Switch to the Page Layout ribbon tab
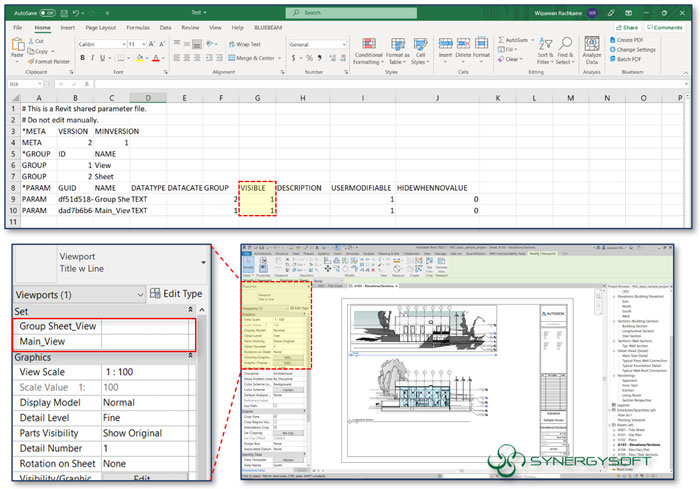Image resolution: width=700 pixels, height=489 pixels. [x=101, y=28]
